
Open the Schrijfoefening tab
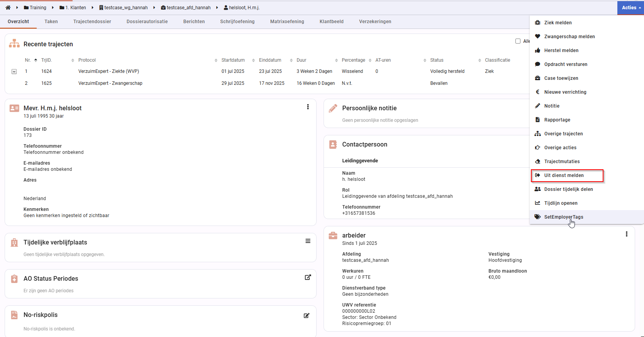(x=237, y=22)
